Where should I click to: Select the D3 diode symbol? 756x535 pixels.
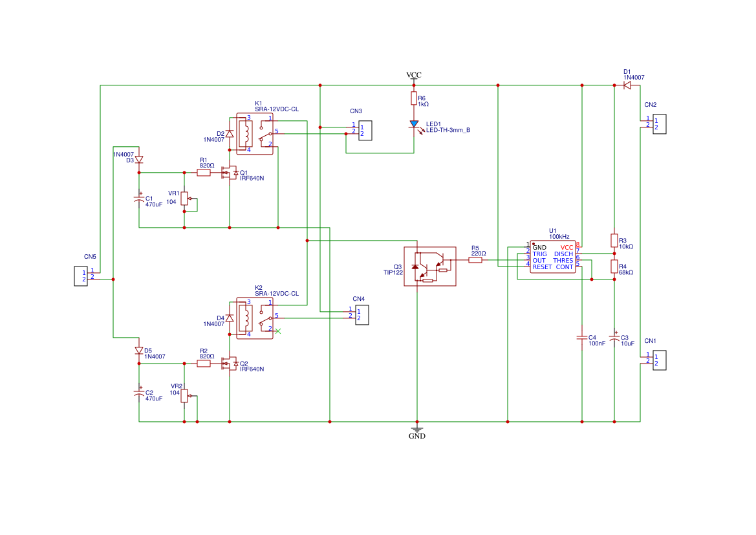coord(139,160)
